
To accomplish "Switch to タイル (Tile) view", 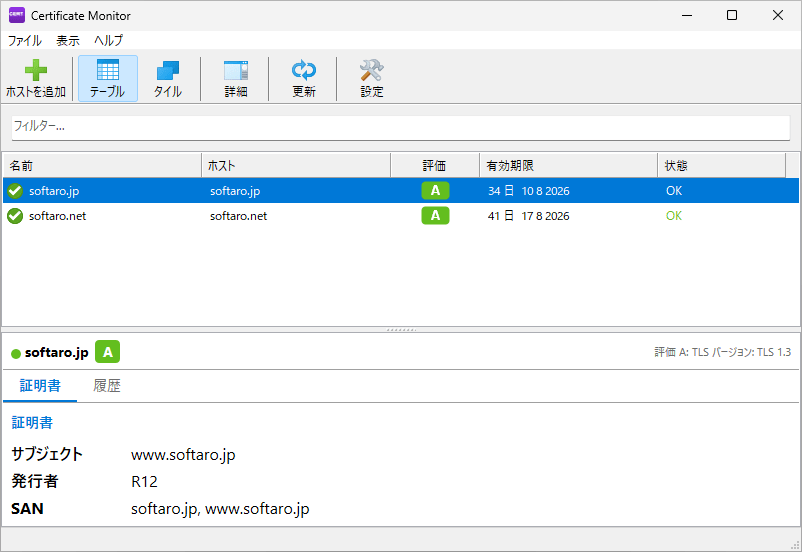I will (x=168, y=78).
